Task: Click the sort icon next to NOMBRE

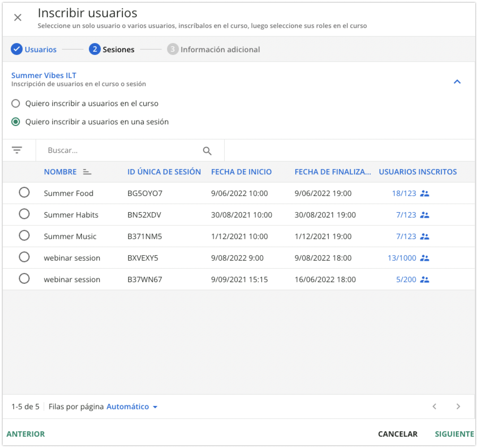Action: tap(87, 172)
